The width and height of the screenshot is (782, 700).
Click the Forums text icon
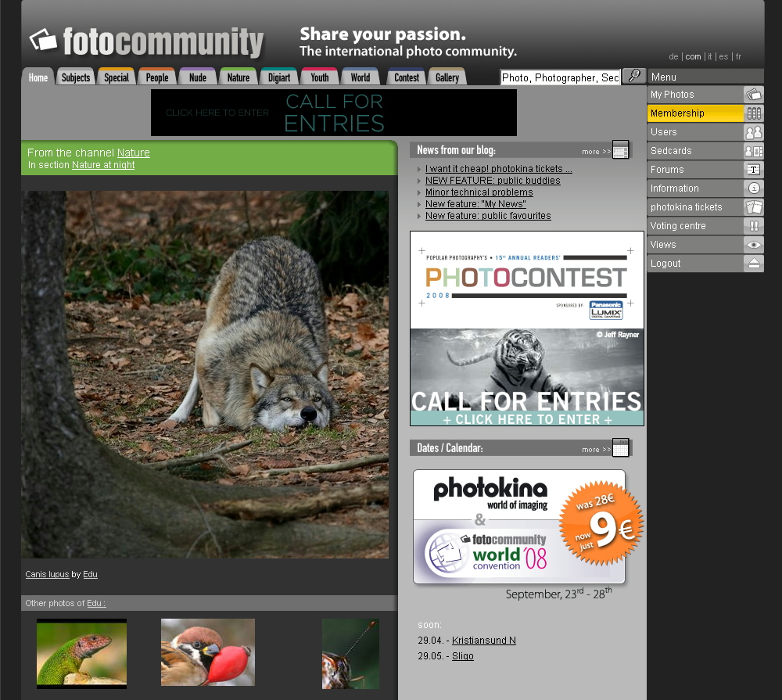coord(754,170)
